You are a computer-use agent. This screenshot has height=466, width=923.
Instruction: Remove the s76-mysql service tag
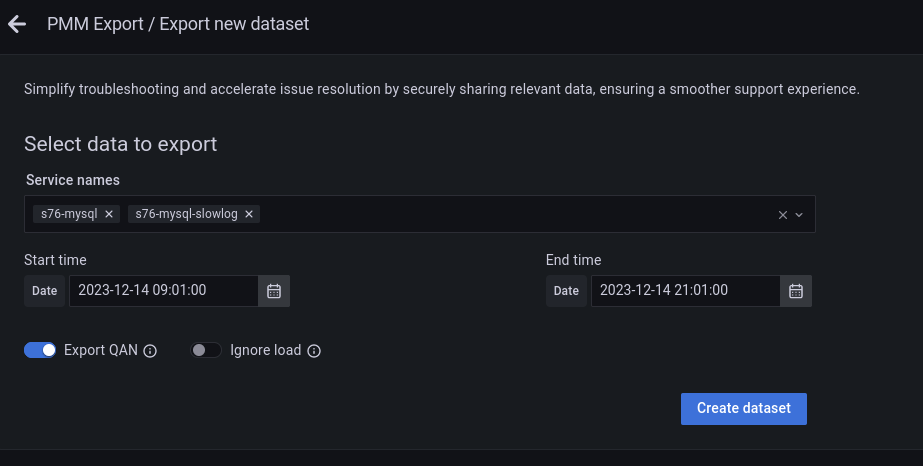coord(109,214)
